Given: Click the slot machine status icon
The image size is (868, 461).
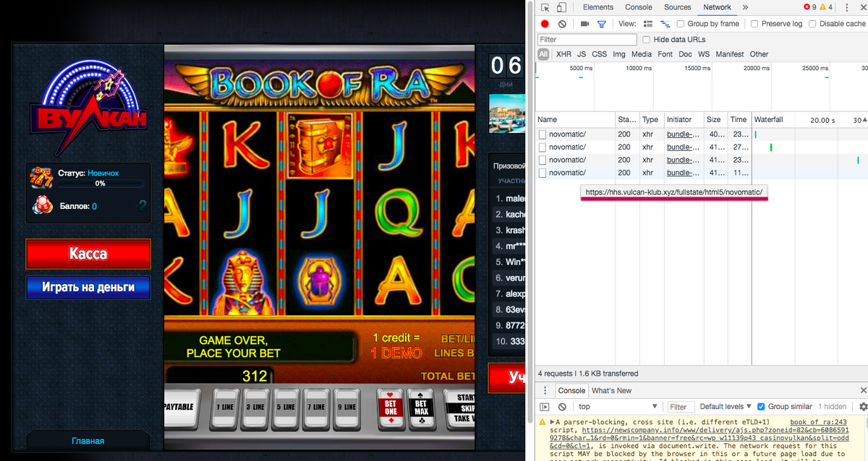Looking at the screenshot, I should coord(42,177).
